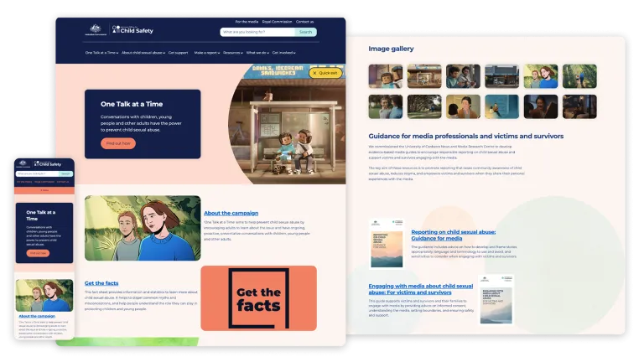Expand the 'Get involved' menu
The height and width of the screenshot is (362, 644).
coord(283,53)
